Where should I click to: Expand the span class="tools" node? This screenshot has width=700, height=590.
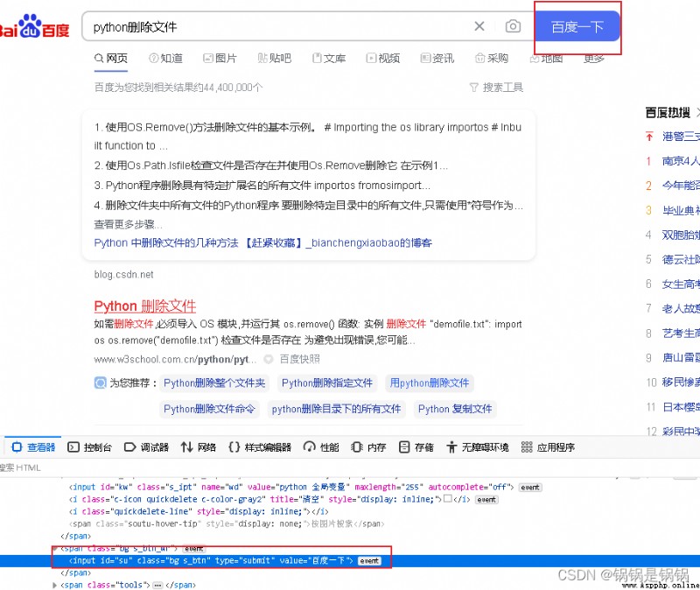(x=54, y=585)
